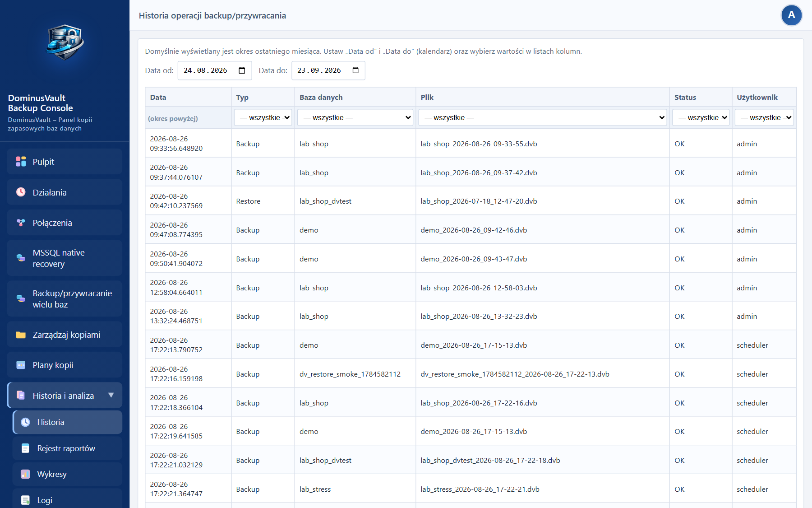This screenshot has height=508, width=812.
Task: Open the Plany kopii menu item
Action: tap(65, 365)
